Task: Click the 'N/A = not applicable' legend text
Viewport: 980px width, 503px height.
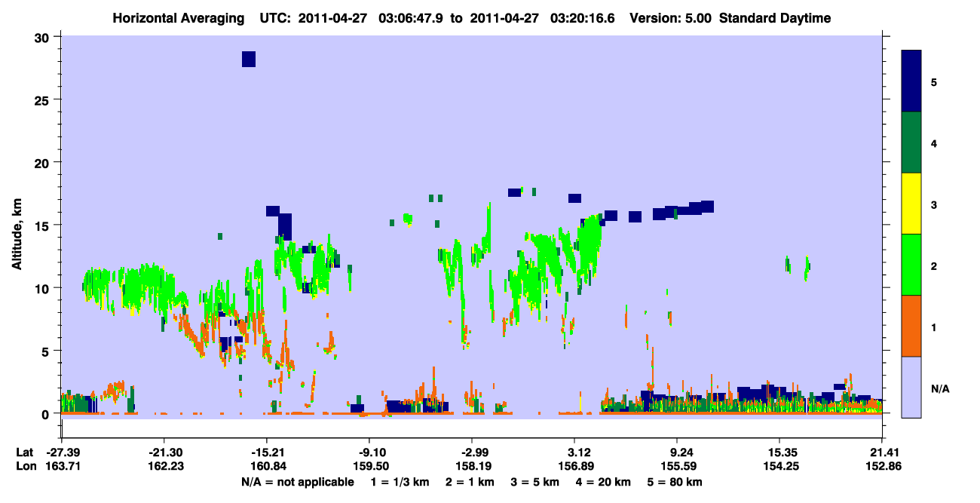Action: (297, 482)
